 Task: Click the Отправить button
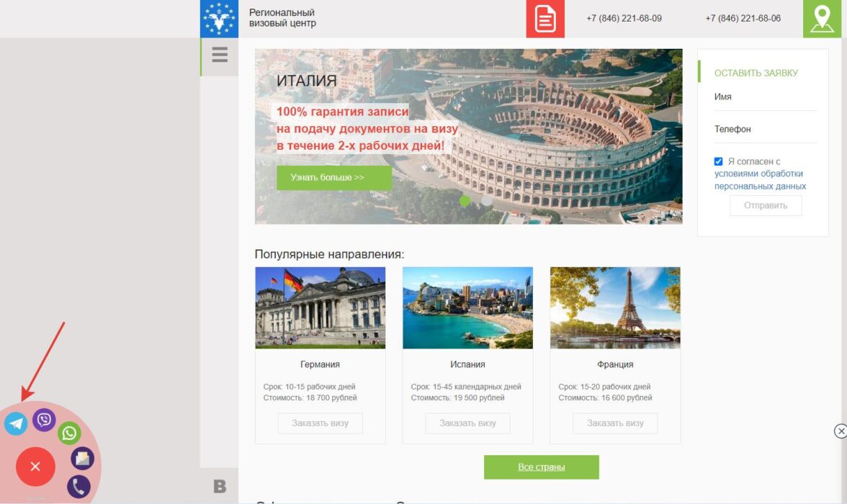[x=766, y=206]
